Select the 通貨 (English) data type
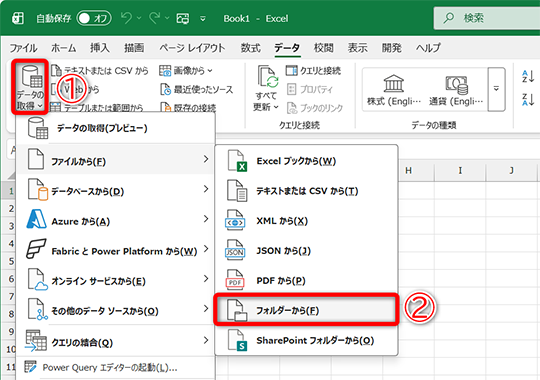 pos(456,90)
